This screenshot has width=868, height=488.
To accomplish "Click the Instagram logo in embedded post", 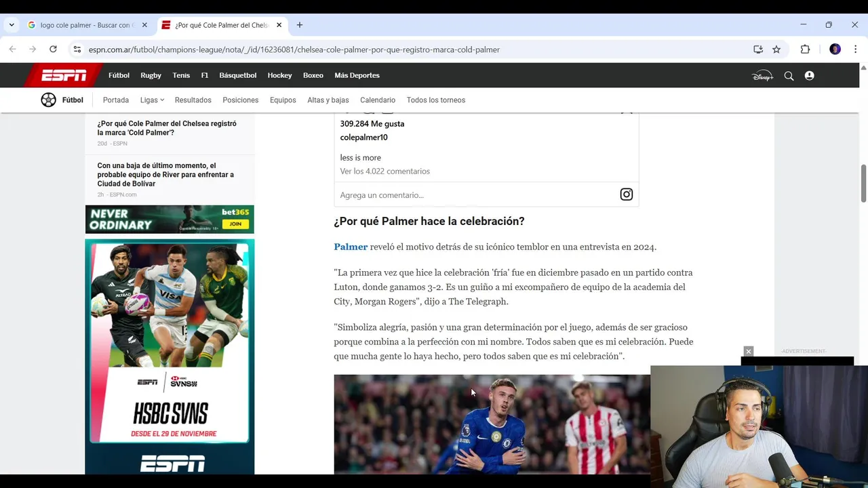I will click(x=626, y=195).
